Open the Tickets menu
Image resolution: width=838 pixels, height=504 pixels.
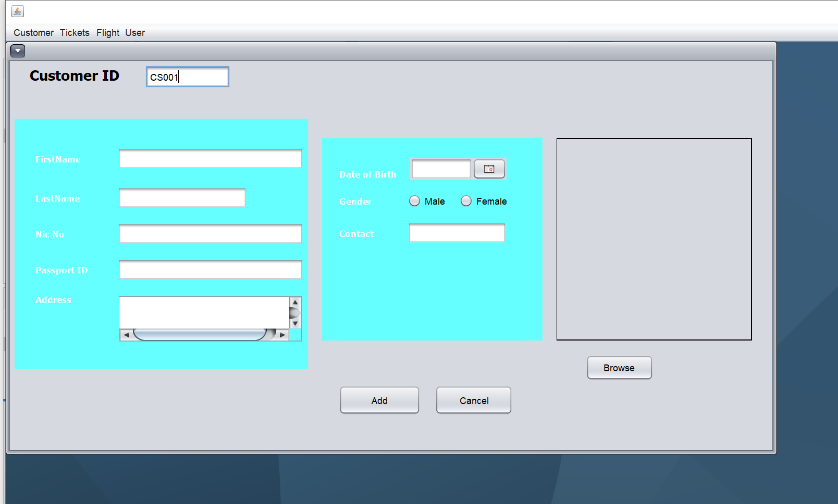pyautogui.click(x=75, y=33)
